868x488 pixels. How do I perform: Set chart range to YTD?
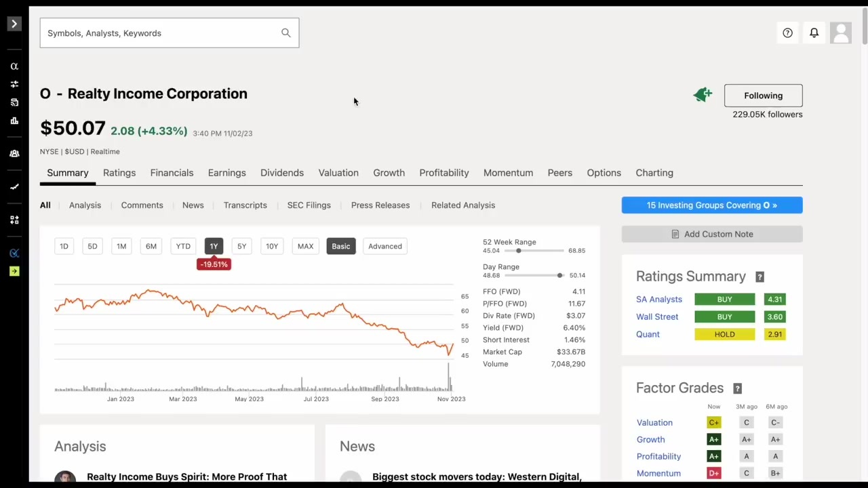[x=183, y=246]
